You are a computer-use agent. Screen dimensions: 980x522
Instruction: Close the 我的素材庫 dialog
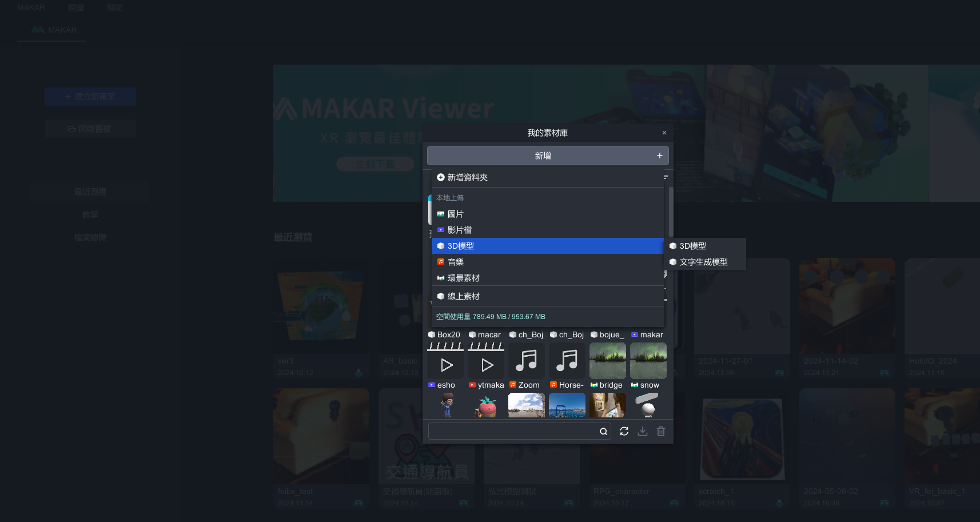pyautogui.click(x=664, y=133)
